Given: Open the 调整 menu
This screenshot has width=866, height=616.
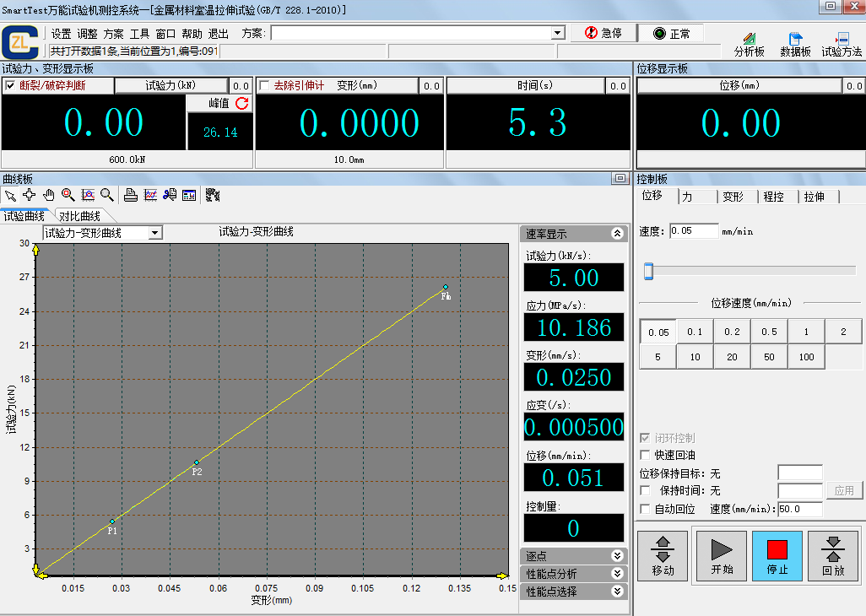Looking at the screenshot, I should tap(87, 34).
